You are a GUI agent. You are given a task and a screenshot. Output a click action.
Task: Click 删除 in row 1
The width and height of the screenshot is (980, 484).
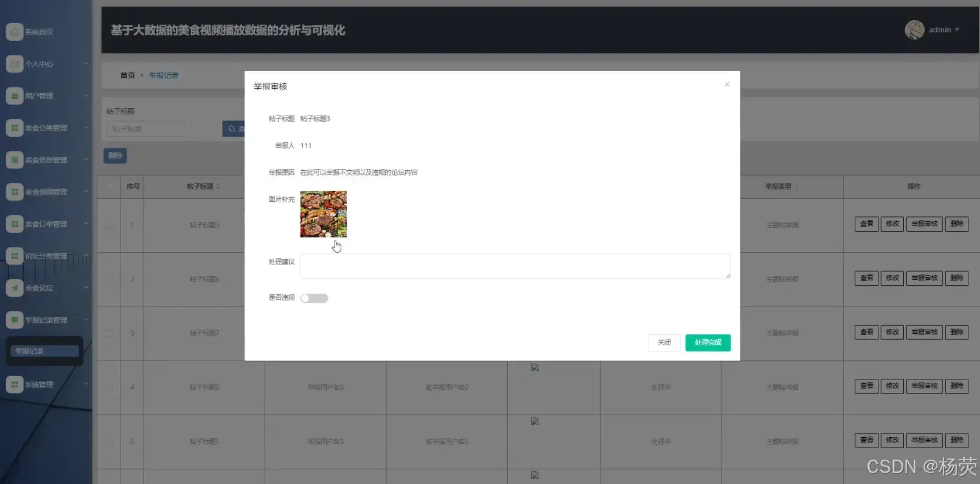point(957,224)
